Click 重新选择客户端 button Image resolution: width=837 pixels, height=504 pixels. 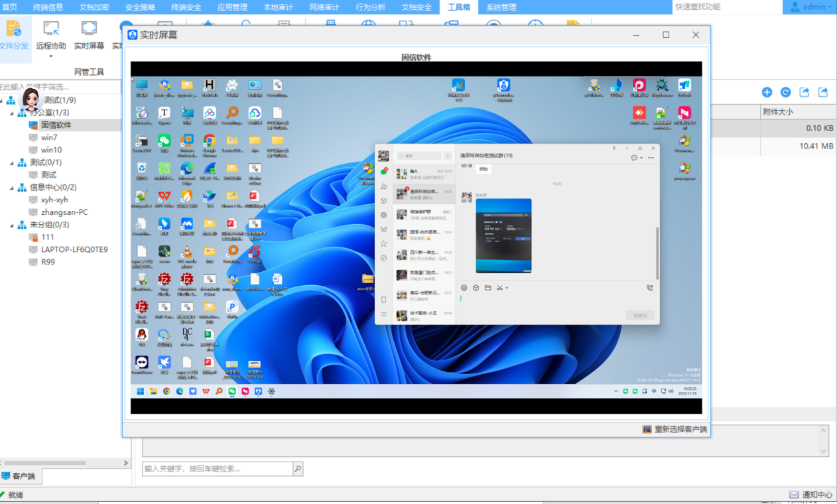point(675,429)
